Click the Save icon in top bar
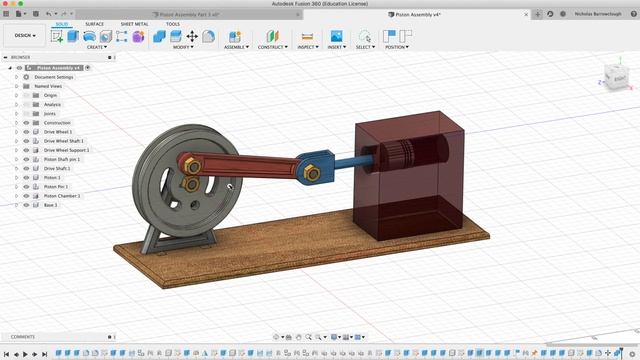 pos(36,14)
